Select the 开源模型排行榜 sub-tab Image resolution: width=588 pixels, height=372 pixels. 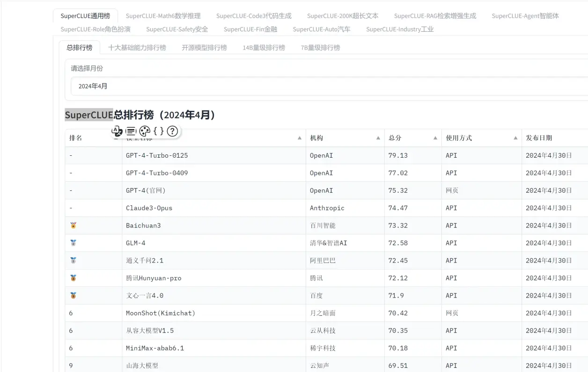pyautogui.click(x=204, y=47)
